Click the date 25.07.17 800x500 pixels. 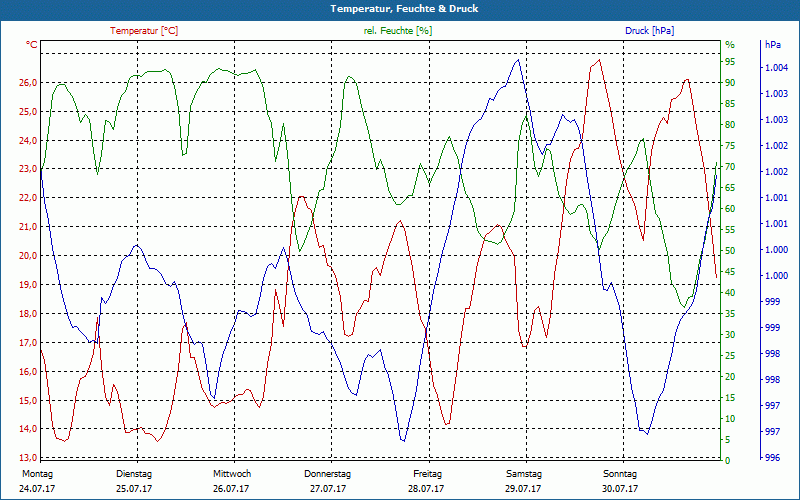[x=134, y=489]
